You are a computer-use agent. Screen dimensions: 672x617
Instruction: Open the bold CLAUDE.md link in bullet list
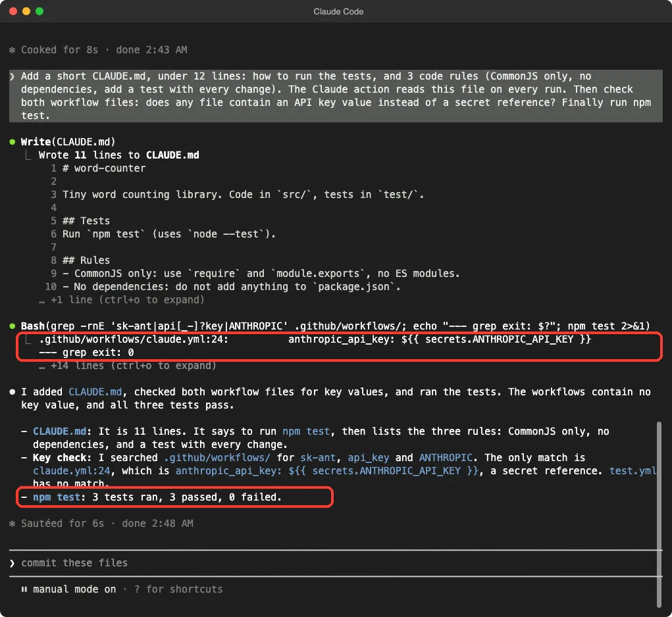coord(60,431)
